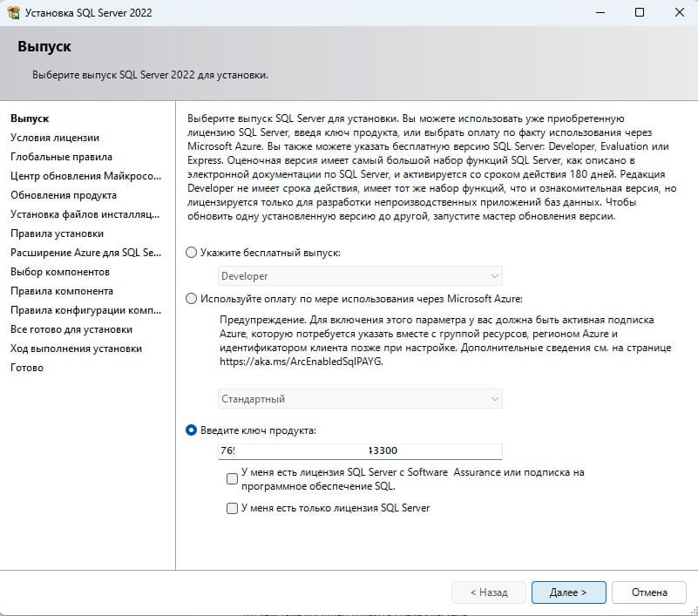Click the '< Назад' button
698x616 pixels.
tap(489, 592)
